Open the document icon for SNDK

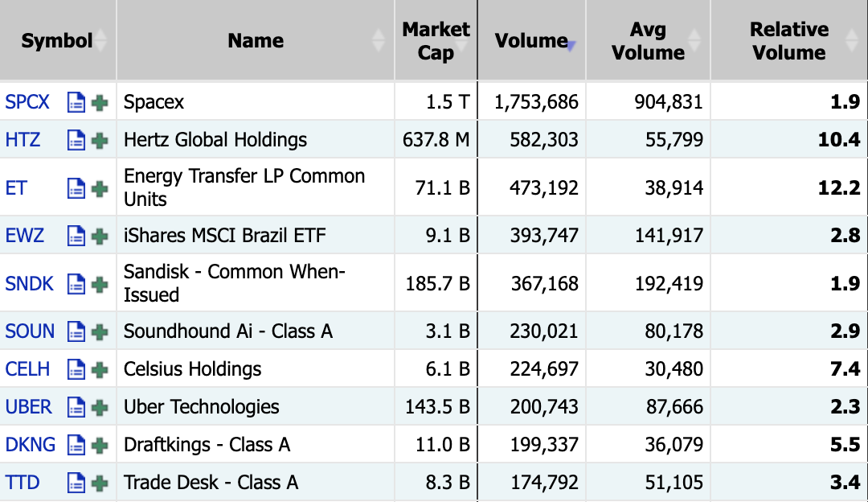point(76,284)
